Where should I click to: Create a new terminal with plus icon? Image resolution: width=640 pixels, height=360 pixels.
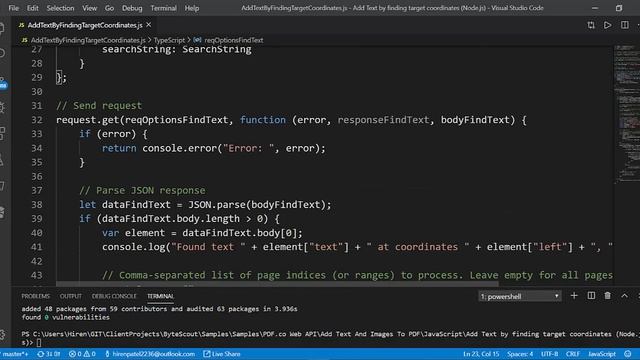tap(574, 296)
